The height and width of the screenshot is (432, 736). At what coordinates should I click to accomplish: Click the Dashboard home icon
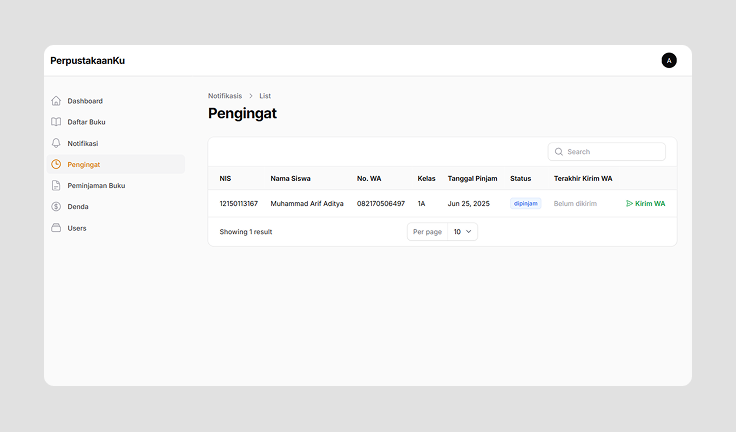[x=56, y=101]
